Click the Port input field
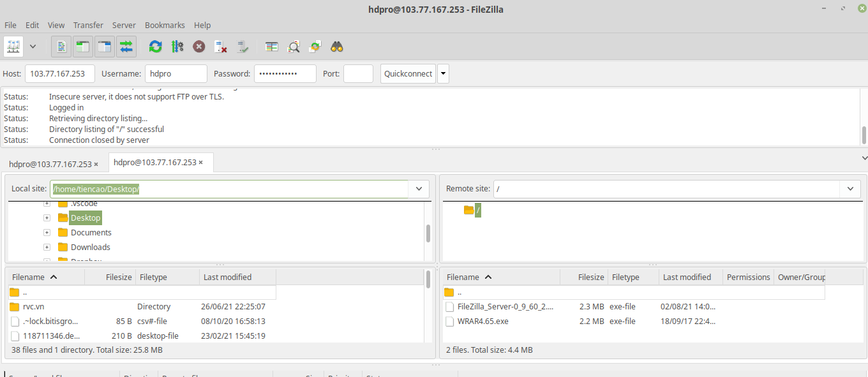Viewport: 868px width, 377px height. point(358,73)
